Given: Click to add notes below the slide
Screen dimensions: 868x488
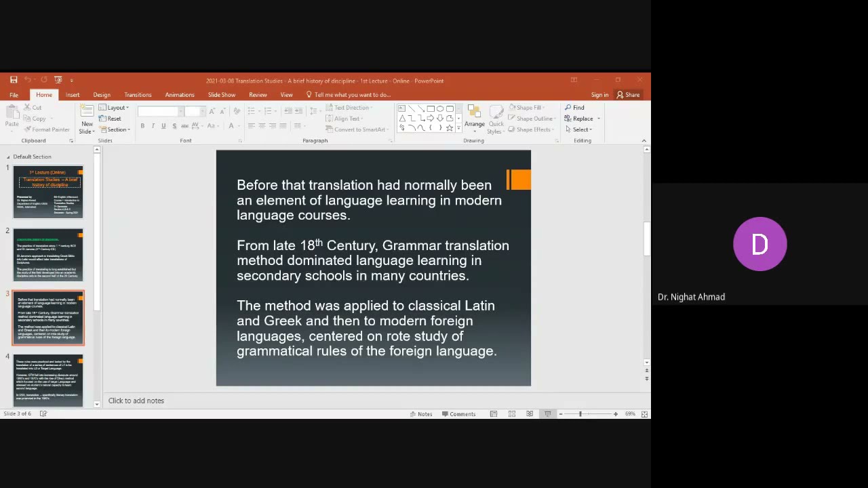Looking at the screenshot, I should [x=136, y=401].
